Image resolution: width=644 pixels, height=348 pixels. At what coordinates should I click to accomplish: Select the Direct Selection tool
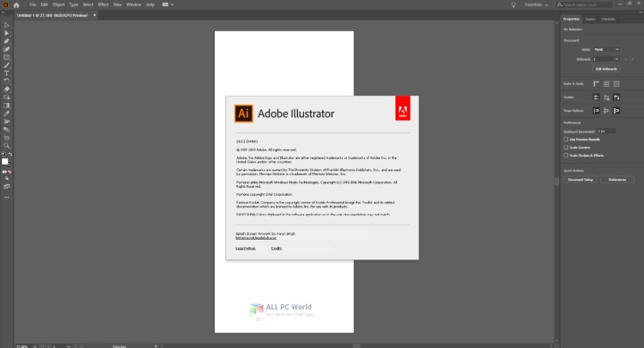tap(6, 33)
